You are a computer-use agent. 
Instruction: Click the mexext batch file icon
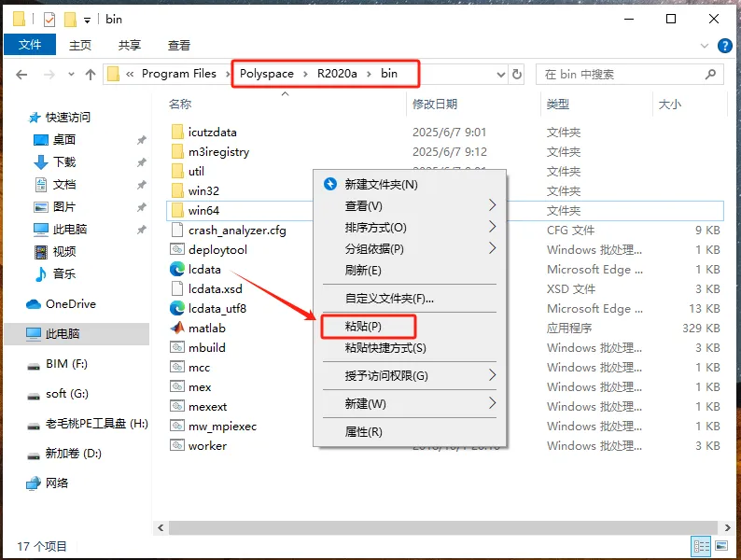coord(177,406)
